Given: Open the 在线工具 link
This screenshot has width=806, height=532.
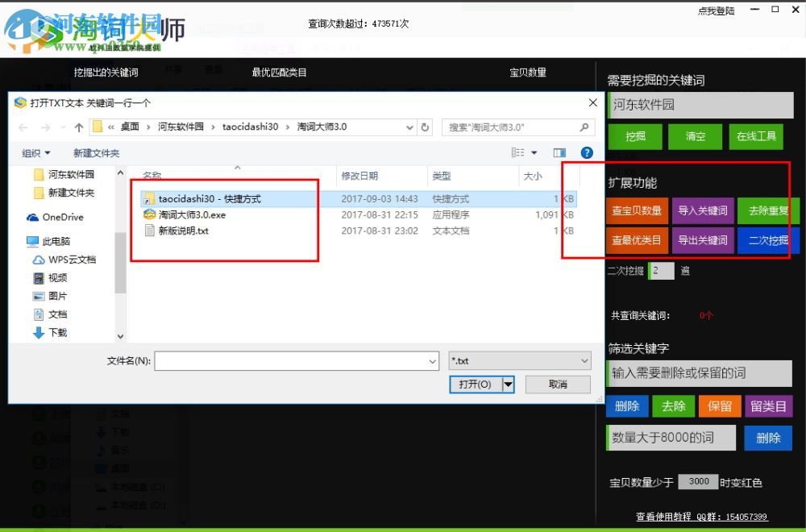Looking at the screenshot, I should (756, 136).
